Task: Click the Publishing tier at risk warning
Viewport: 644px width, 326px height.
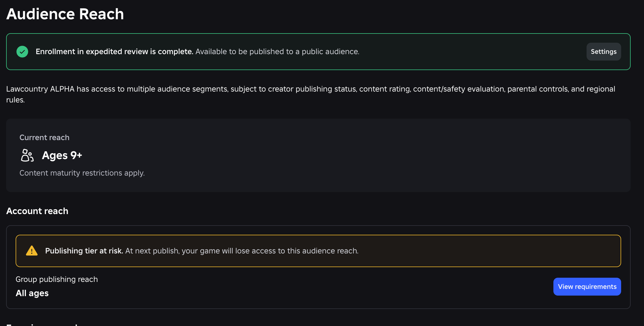Action: coord(84,251)
